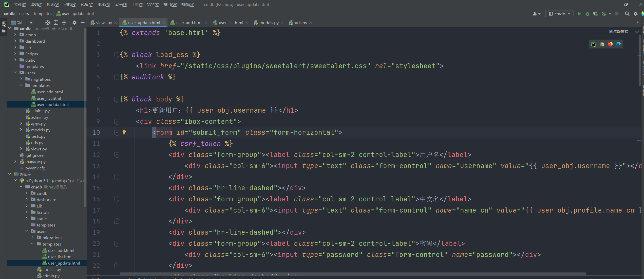Toggle the code fold marker on line 9
This screenshot has width=644, height=279.
[x=117, y=121]
